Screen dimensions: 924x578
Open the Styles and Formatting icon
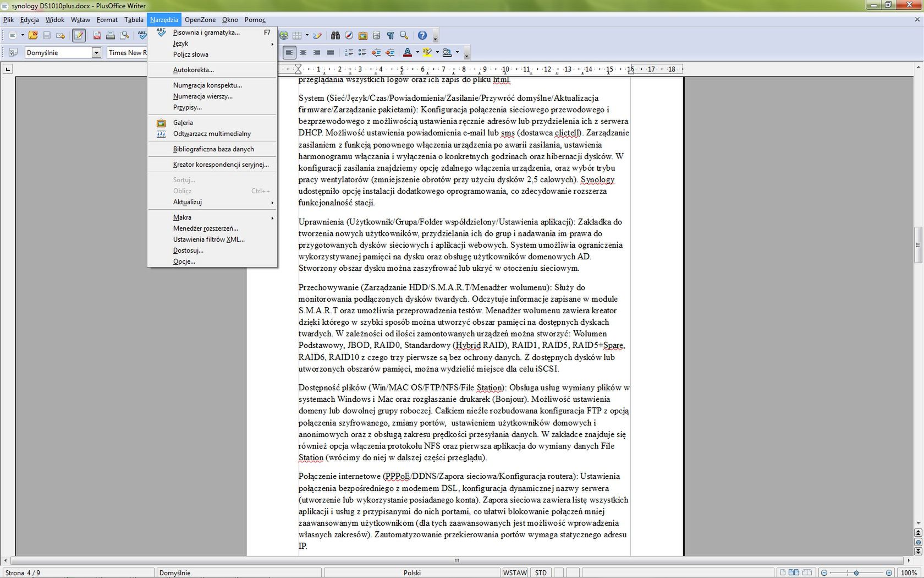pos(12,52)
